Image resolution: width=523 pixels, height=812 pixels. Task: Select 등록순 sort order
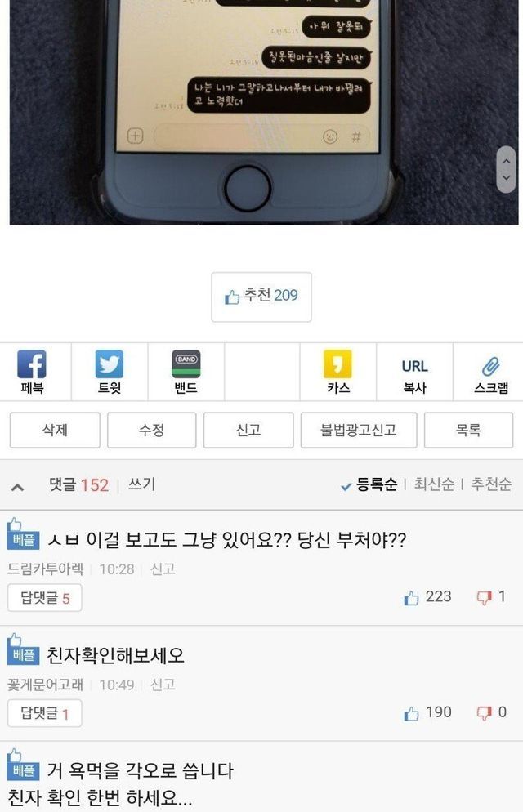coord(369,484)
